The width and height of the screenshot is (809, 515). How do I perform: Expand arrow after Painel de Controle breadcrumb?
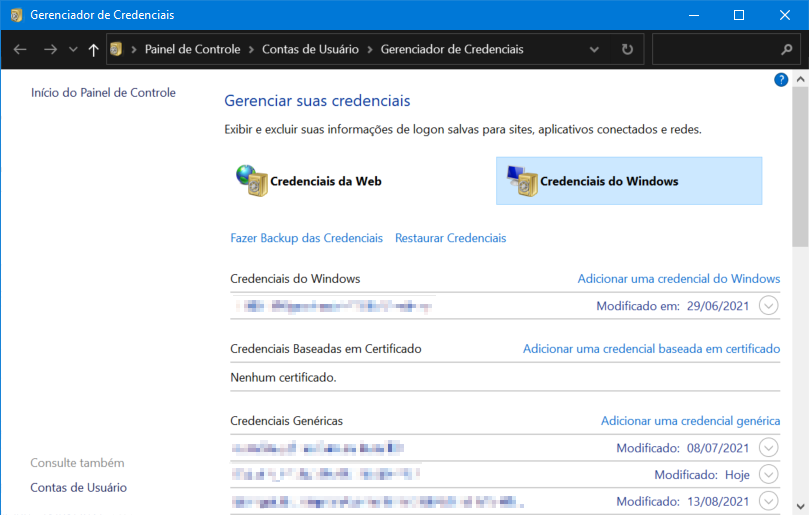251,50
